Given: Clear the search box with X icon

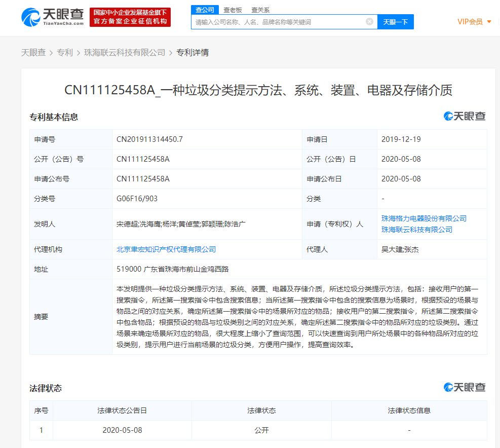Looking at the screenshot, I should click(x=369, y=22).
